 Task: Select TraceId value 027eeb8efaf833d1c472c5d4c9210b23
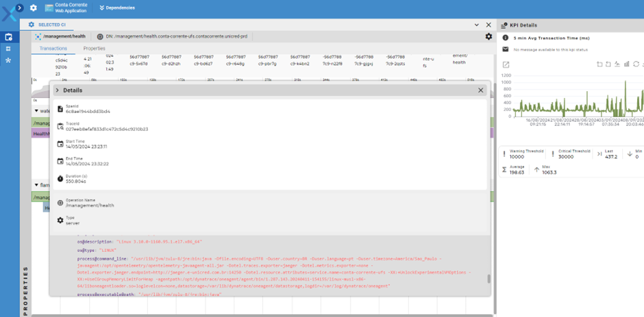click(x=107, y=129)
